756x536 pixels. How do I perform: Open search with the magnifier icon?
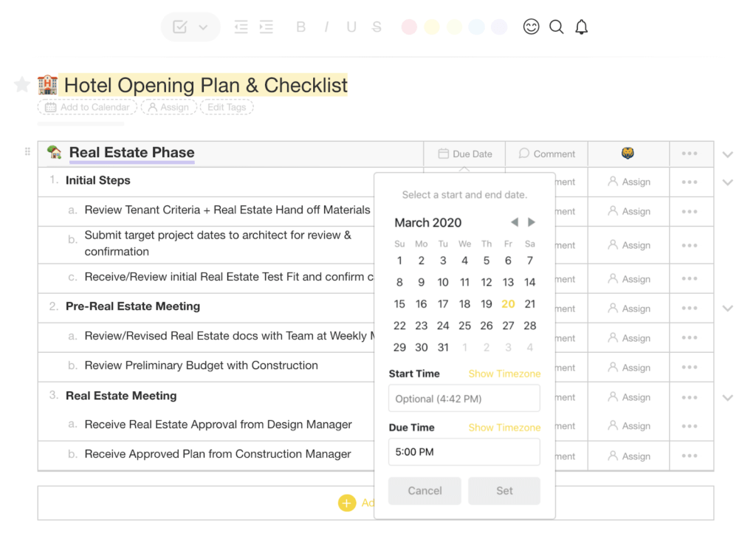coord(557,27)
